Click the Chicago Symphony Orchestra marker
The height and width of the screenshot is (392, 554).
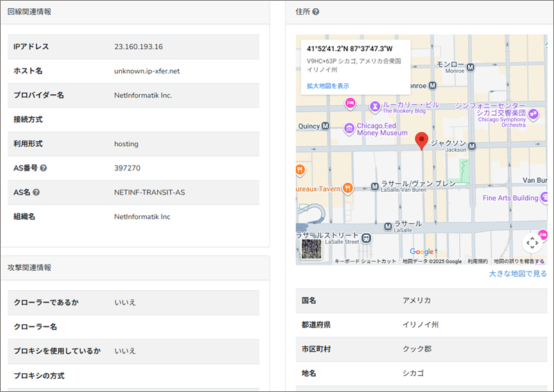click(533, 114)
